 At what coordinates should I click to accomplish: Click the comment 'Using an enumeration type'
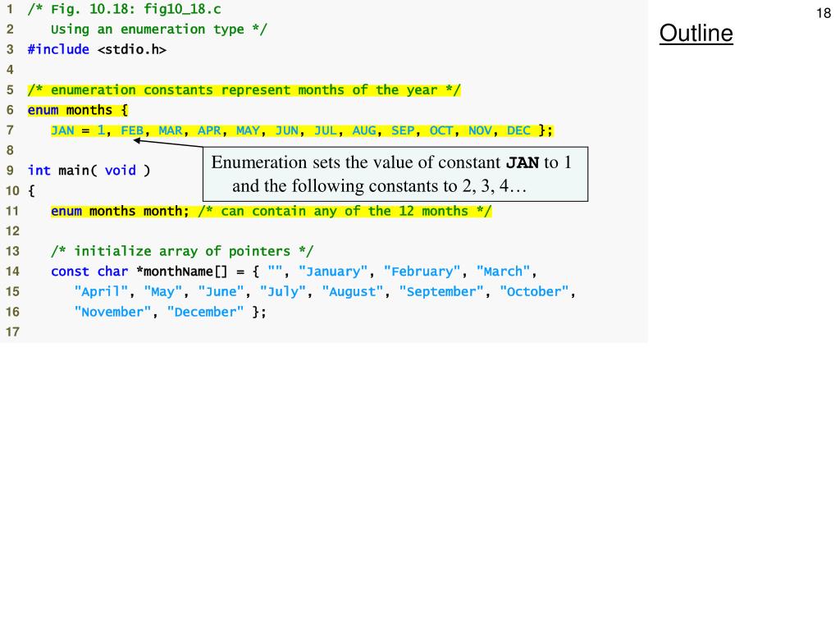point(158,29)
